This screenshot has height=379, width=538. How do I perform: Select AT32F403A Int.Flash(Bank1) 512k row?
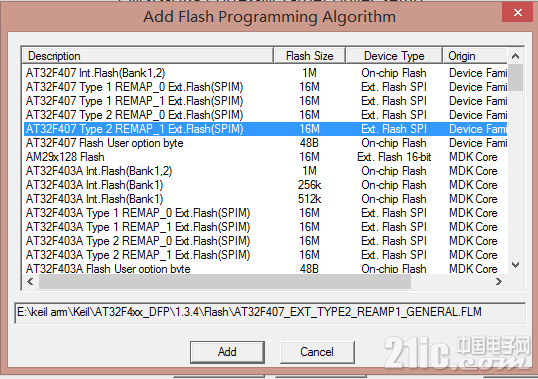pyautogui.click(x=265, y=199)
